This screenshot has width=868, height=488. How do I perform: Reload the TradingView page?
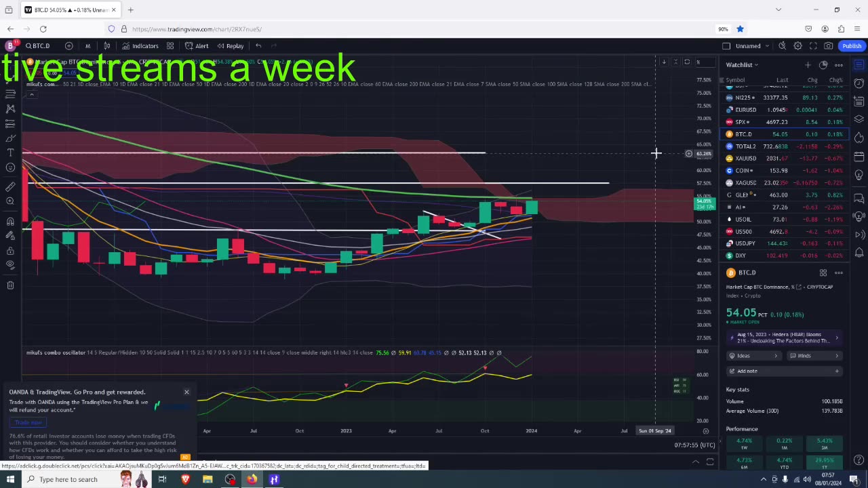[x=43, y=29]
